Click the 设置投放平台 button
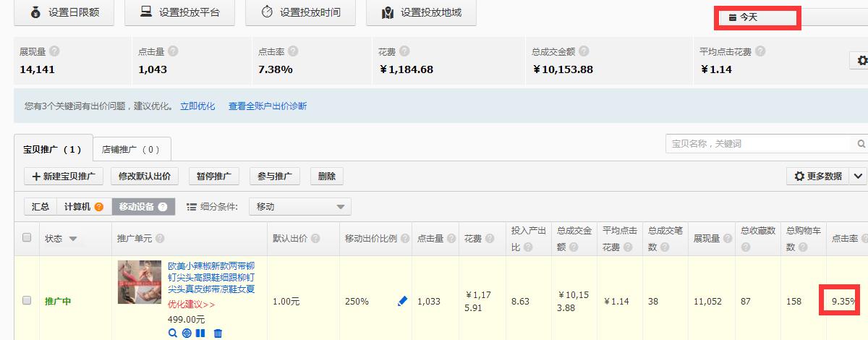This screenshot has width=868, height=340. coord(179,12)
